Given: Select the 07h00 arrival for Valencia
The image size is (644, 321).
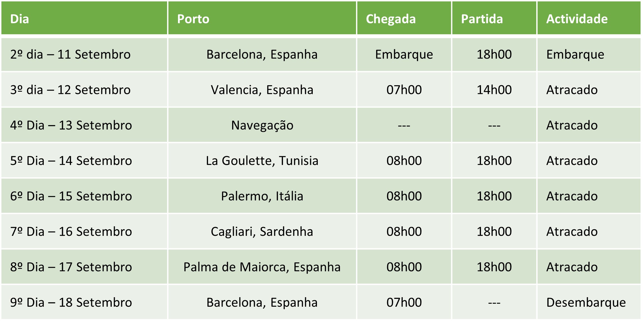Looking at the screenshot, I should coord(404,90).
